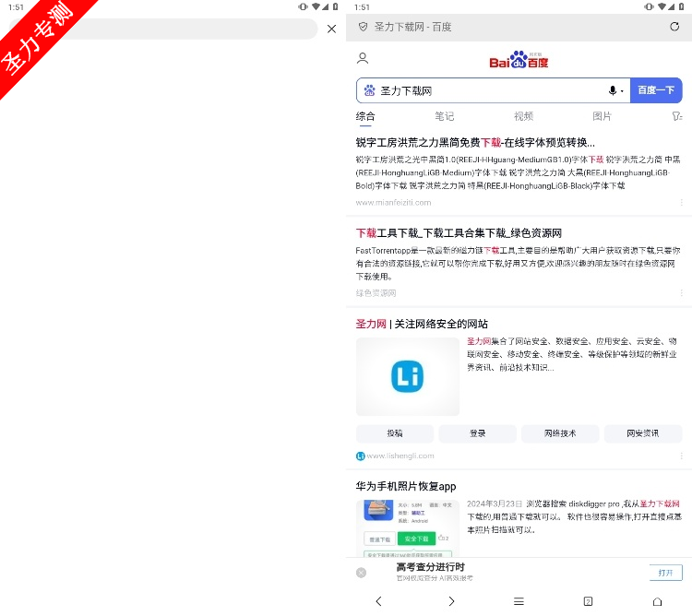Clear the left search bar with X
This screenshot has height=616, width=692.
pos(331,30)
